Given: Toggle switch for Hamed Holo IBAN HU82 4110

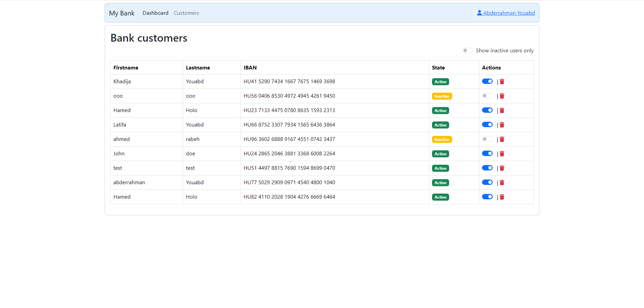Looking at the screenshot, I should pyautogui.click(x=487, y=197).
